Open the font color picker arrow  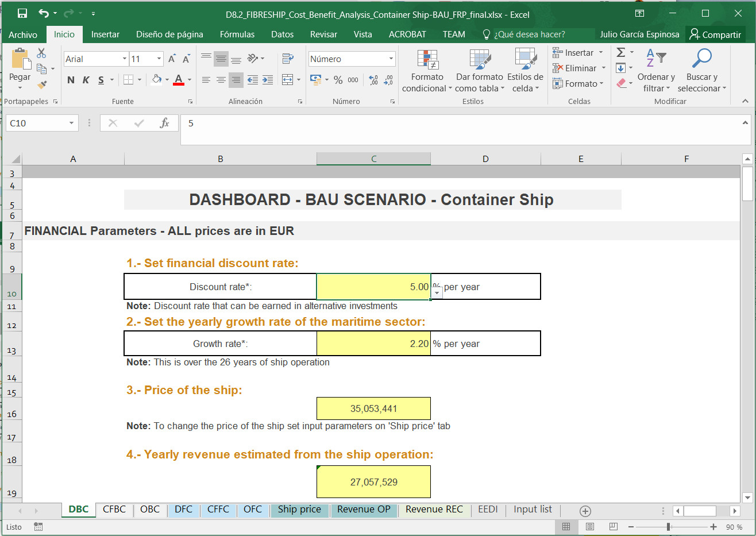(188, 80)
